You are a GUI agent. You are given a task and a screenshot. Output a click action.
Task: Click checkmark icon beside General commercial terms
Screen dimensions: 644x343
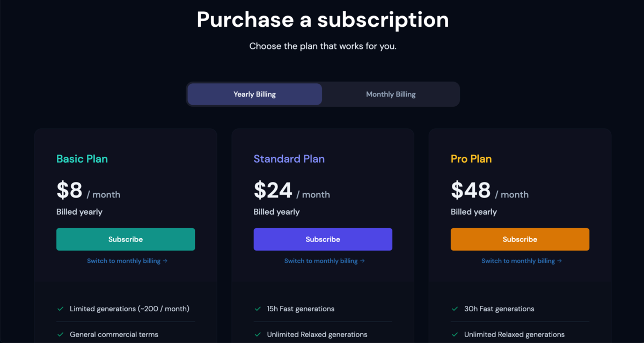pos(61,334)
